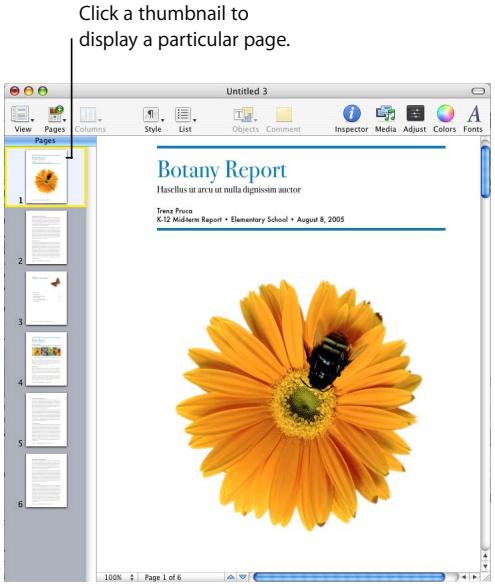495x584 pixels.
Task: Expand the Objects dropdown arrow
Action: click(x=256, y=120)
